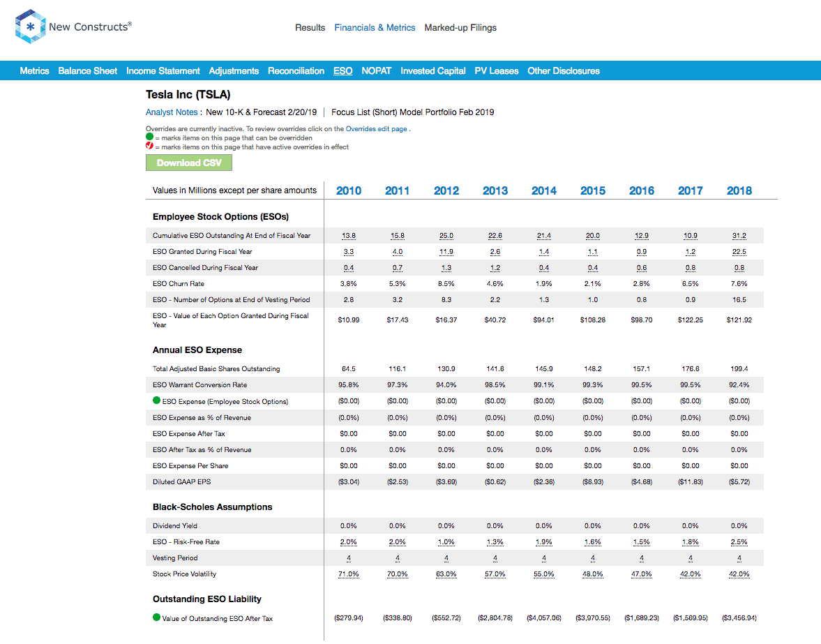Click 2012 Risk-Free Rate value 1.0%
This screenshot has width=821, height=644.
tap(446, 542)
